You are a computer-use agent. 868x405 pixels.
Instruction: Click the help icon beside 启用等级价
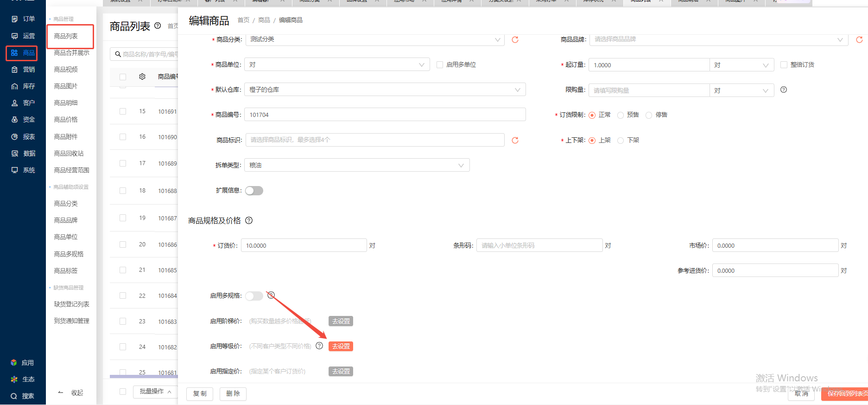coord(319,346)
